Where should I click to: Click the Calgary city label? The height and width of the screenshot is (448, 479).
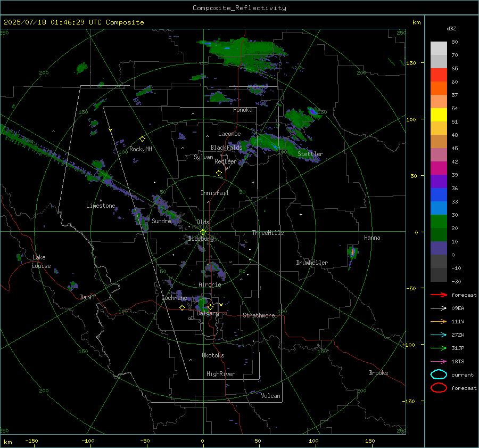coord(208,313)
